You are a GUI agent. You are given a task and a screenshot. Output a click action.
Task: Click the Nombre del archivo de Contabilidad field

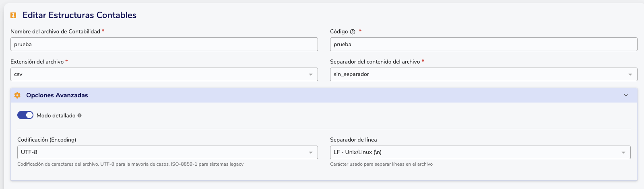point(164,44)
